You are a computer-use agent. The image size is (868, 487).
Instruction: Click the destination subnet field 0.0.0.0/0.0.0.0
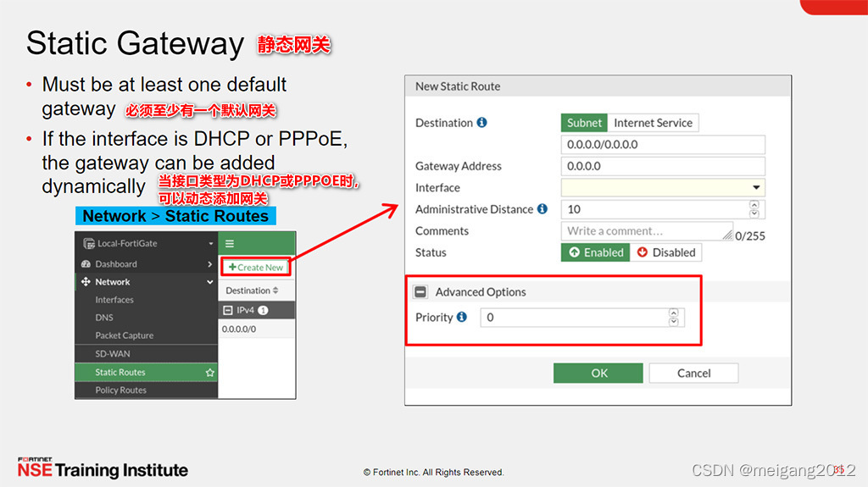click(663, 145)
